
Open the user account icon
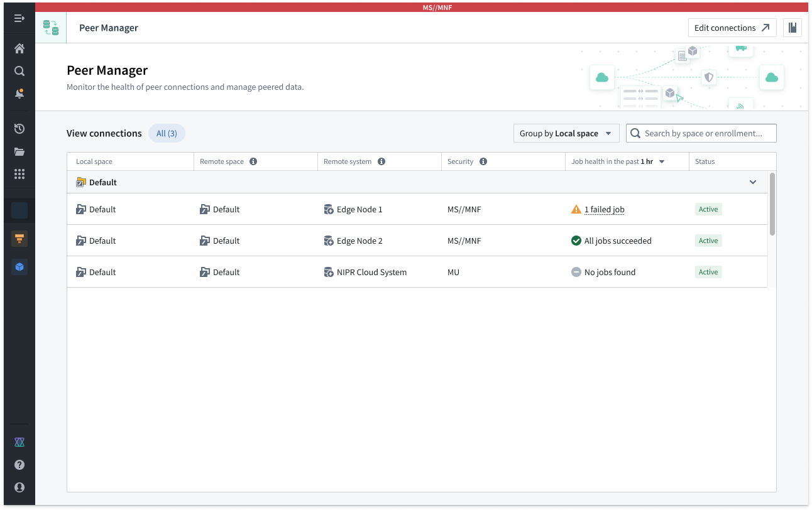point(19,487)
